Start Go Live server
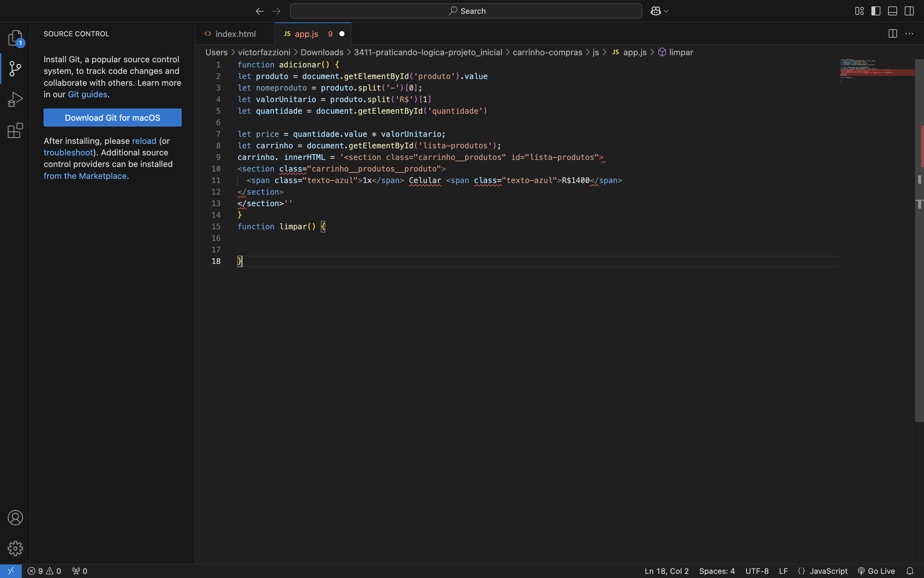924x578 pixels. 876,571
